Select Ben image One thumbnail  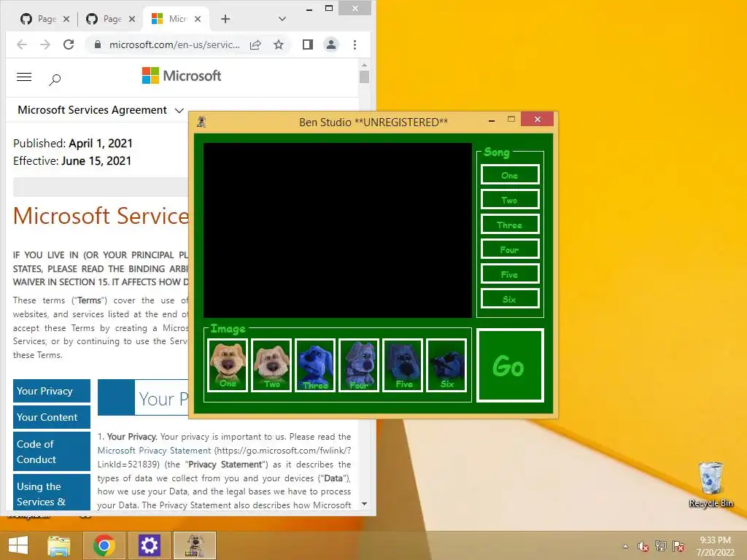[x=228, y=365]
